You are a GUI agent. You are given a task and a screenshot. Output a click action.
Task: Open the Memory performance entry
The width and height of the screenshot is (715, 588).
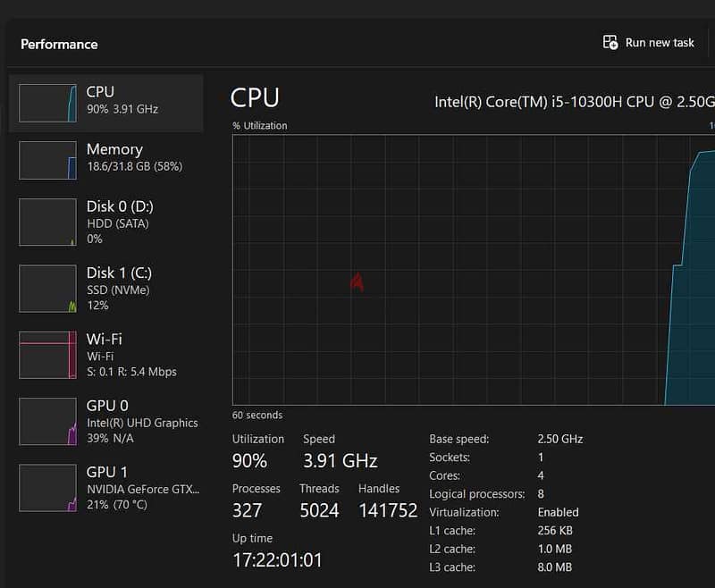tap(105, 161)
